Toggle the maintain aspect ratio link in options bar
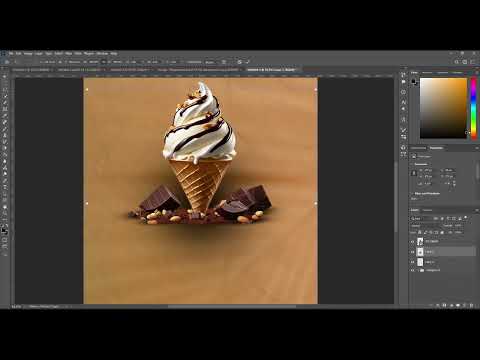Viewport: 480px width, 360px height. [x=104, y=62]
